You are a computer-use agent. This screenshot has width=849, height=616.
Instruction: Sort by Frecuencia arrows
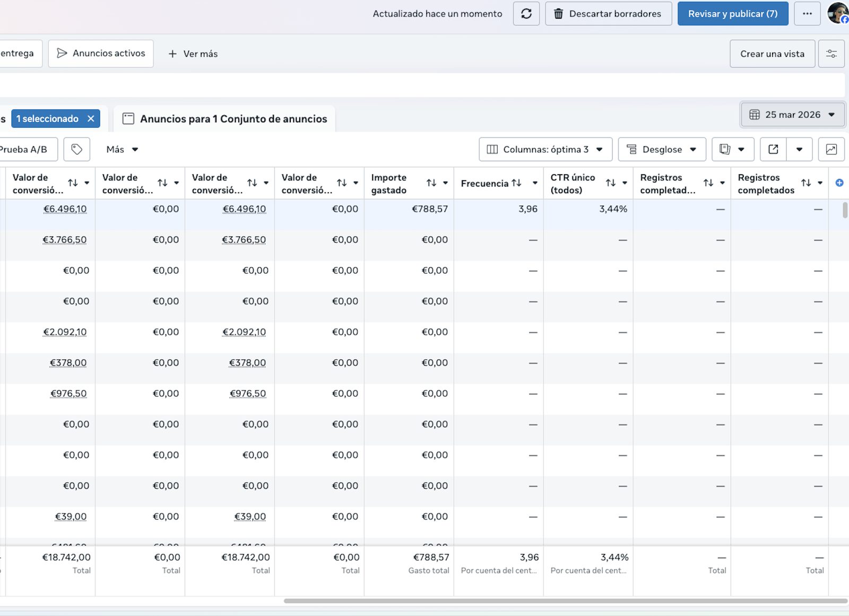point(516,183)
